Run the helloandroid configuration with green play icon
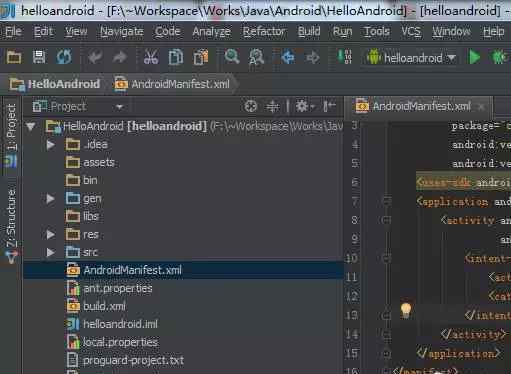The image size is (511, 374). pyautogui.click(x=474, y=57)
